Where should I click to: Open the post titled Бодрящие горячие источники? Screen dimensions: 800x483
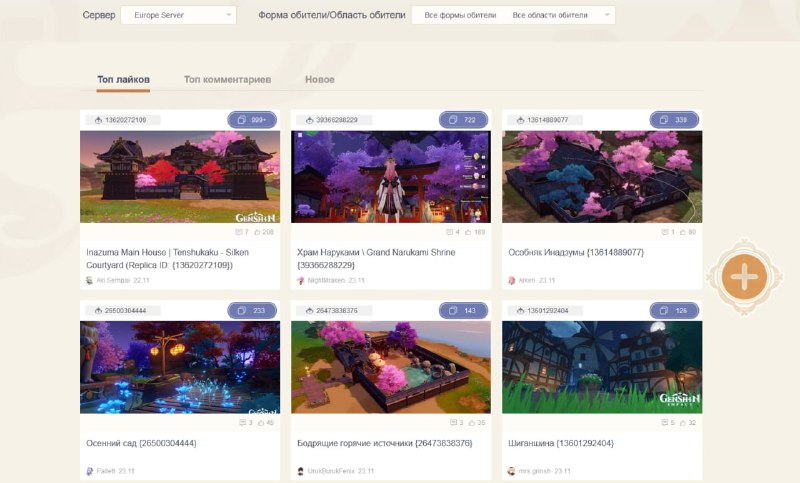(385, 443)
